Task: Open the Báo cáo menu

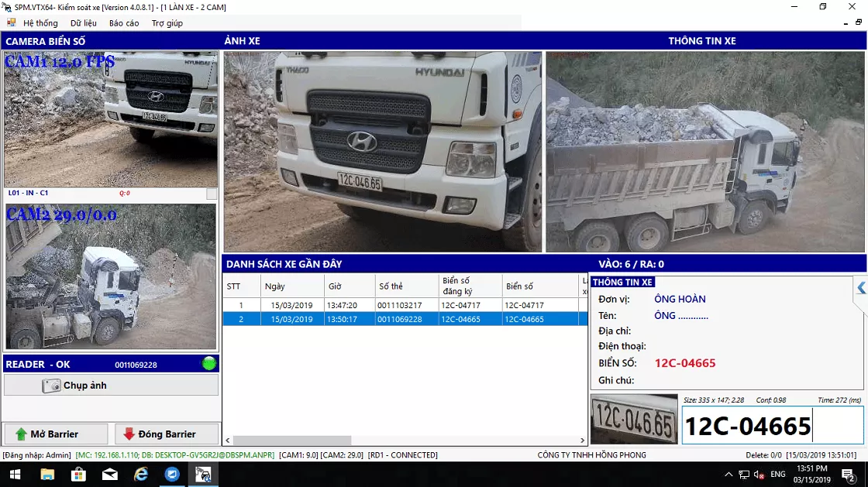Action: coord(124,23)
